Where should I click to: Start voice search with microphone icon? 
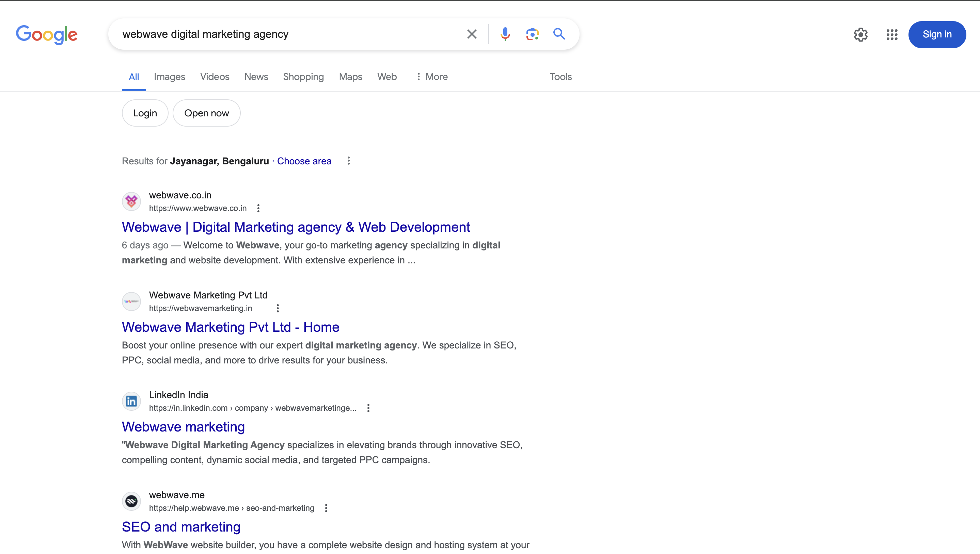pos(505,34)
